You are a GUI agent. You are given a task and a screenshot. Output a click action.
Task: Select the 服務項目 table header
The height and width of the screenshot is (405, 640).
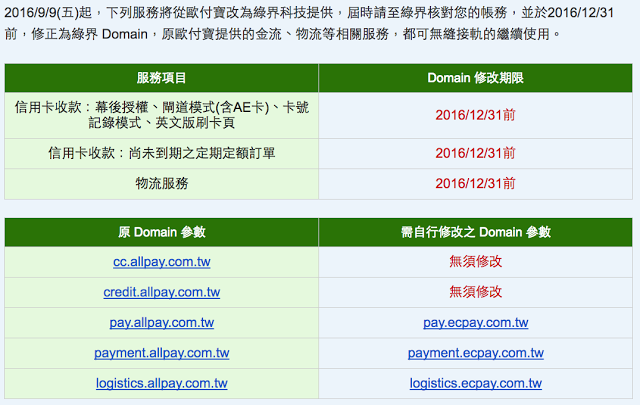tap(162, 78)
